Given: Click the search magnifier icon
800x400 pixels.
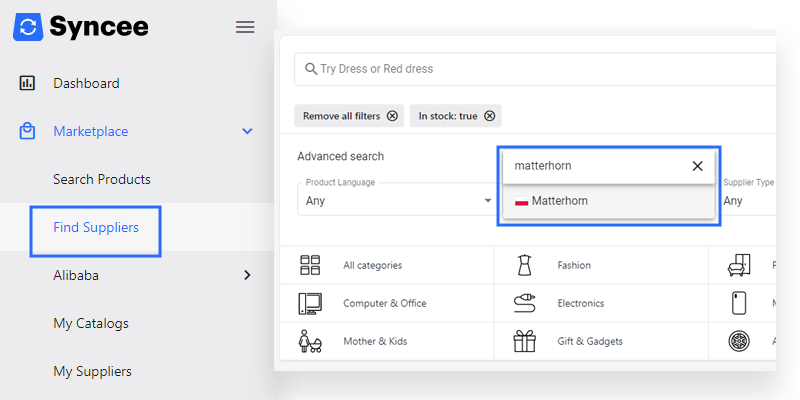Looking at the screenshot, I should pyautogui.click(x=311, y=69).
